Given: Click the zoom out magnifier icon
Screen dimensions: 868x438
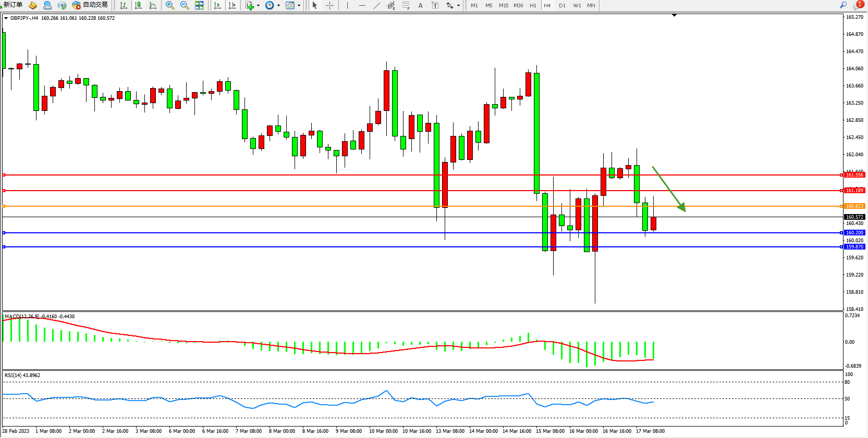Looking at the screenshot, I should point(185,5).
